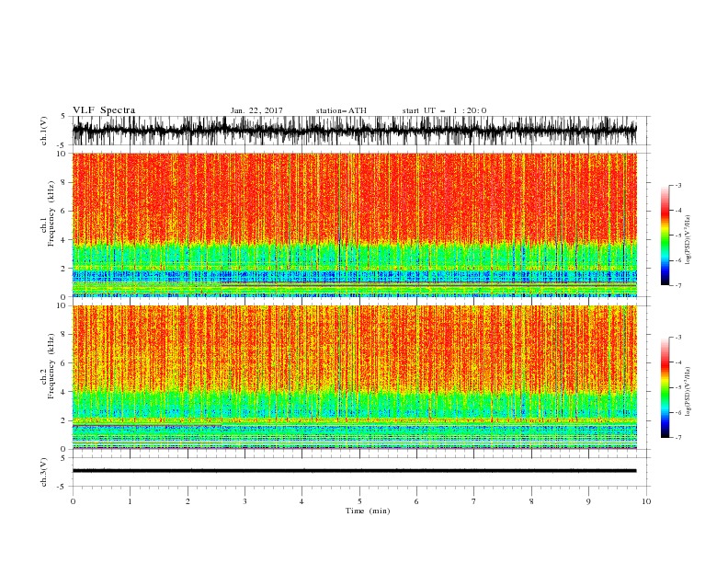Click the ch.2 color scale bar
The height and width of the screenshot is (563, 728).
pos(665,387)
